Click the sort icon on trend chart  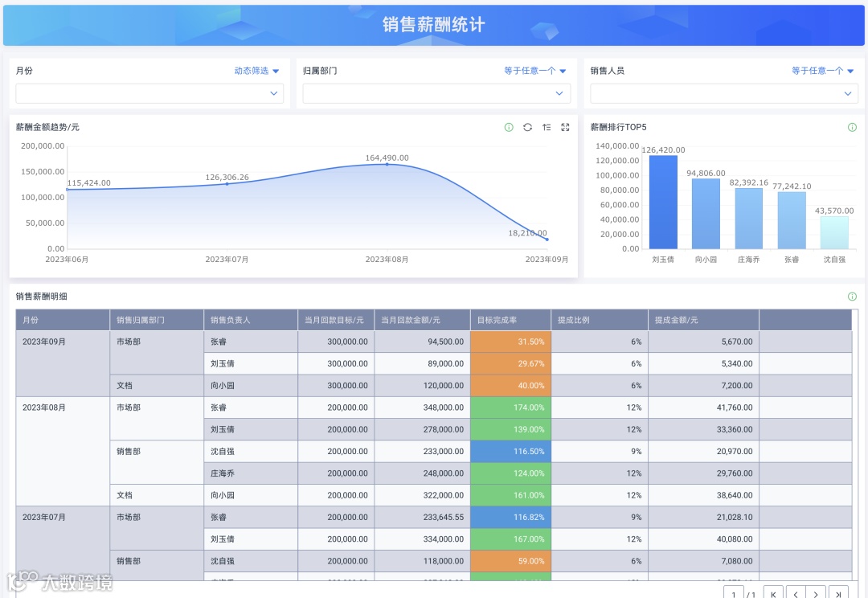pyautogui.click(x=547, y=127)
